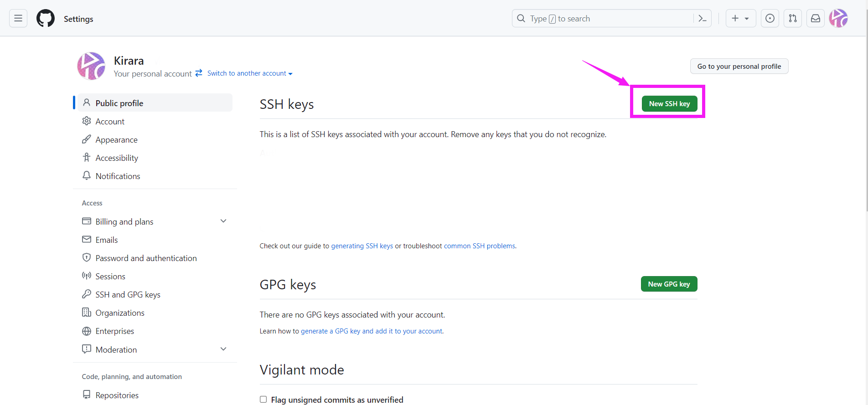This screenshot has width=868, height=405.
Task: Click the New SSH key button
Action: tap(669, 103)
